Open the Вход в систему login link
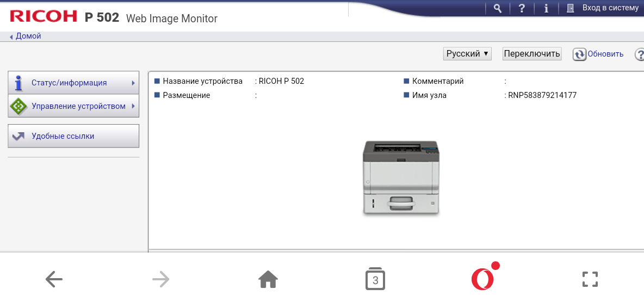Viewport: 644px width, 295px height. coord(610,8)
